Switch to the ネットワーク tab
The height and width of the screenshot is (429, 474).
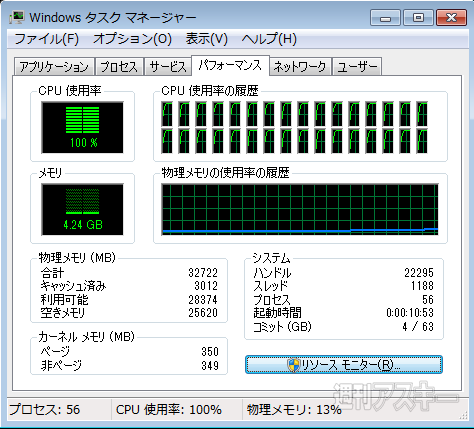(x=300, y=67)
